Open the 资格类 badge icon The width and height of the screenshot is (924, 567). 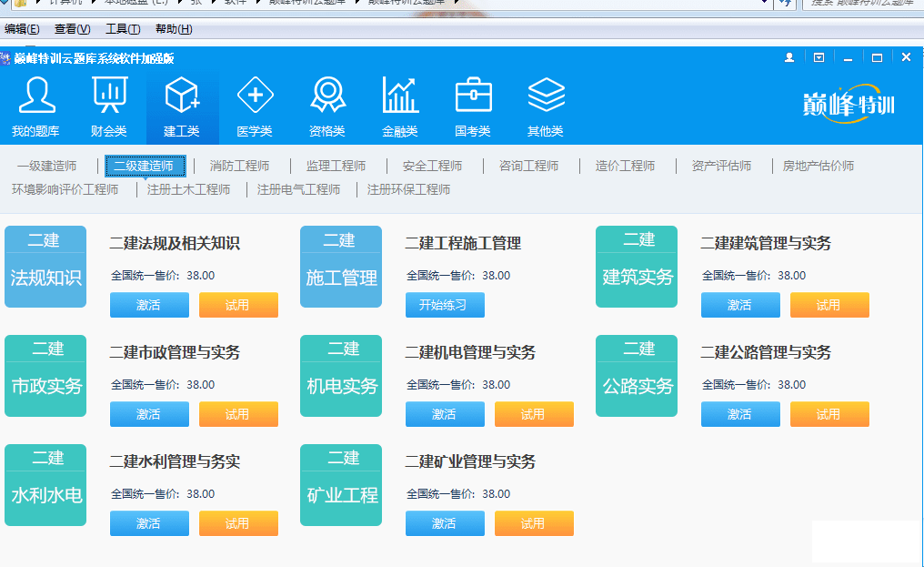tap(327, 96)
